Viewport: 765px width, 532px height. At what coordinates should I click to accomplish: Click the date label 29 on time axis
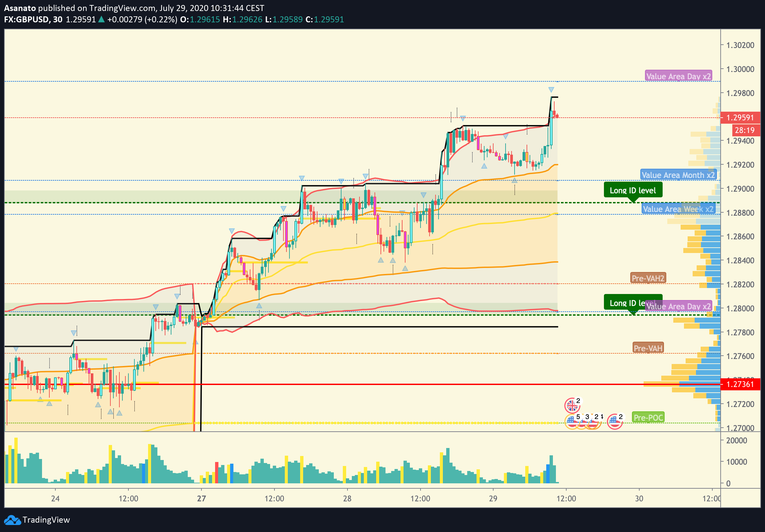pyautogui.click(x=493, y=499)
